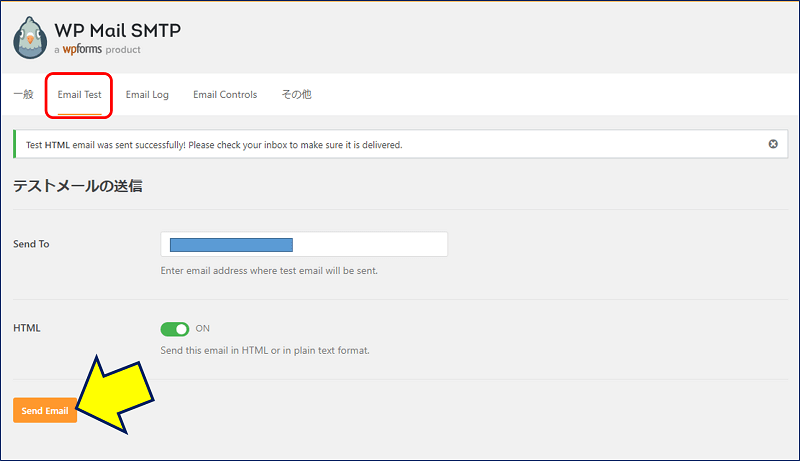Viewport: 800px width, 461px height.
Task: Select the その他 tab
Action: coord(296,94)
